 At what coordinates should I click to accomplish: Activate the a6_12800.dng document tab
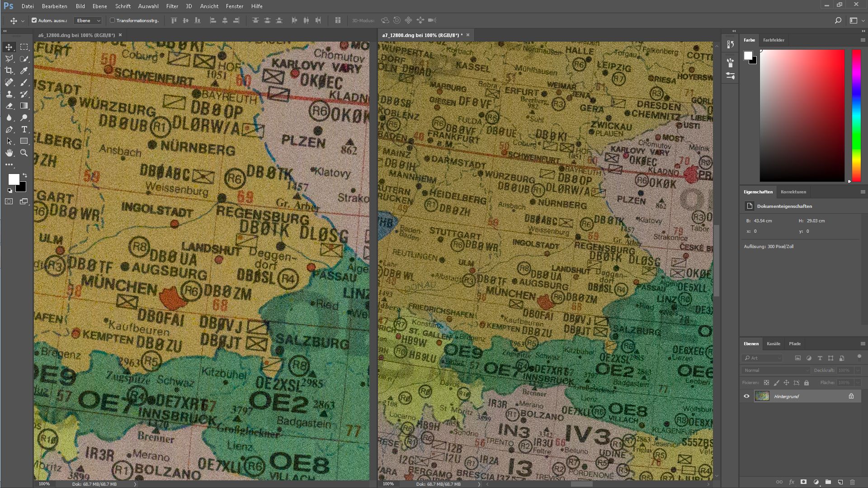[76, 35]
